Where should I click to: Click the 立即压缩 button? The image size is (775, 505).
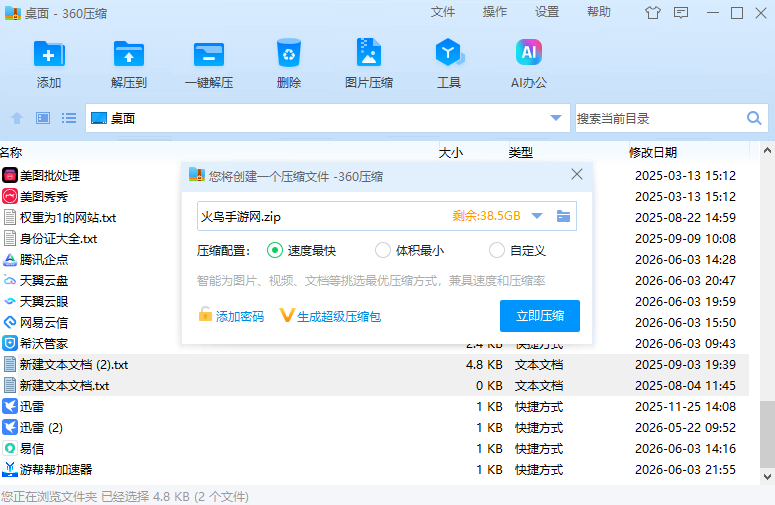tap(540, 316)
